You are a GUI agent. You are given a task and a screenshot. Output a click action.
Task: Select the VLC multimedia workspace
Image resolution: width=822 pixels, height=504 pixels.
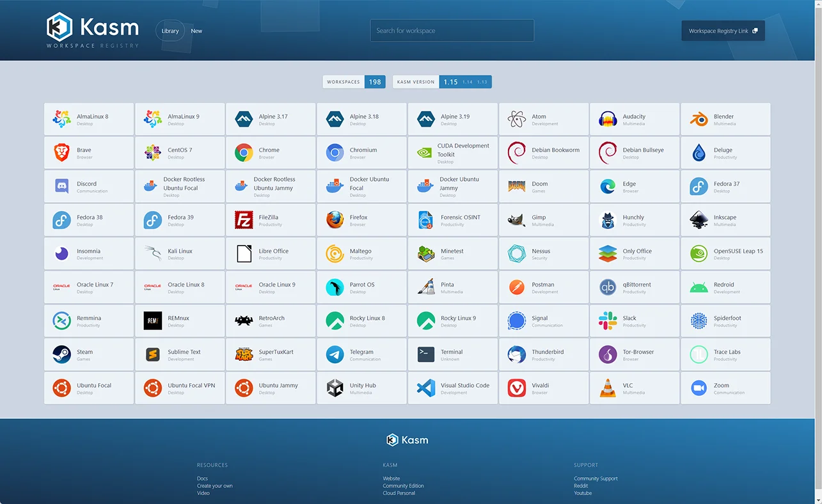click(x=634, y=388)
